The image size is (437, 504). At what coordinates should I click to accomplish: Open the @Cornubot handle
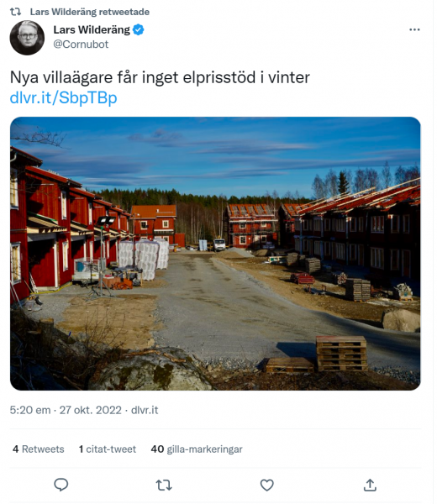(x=81, y=44)
